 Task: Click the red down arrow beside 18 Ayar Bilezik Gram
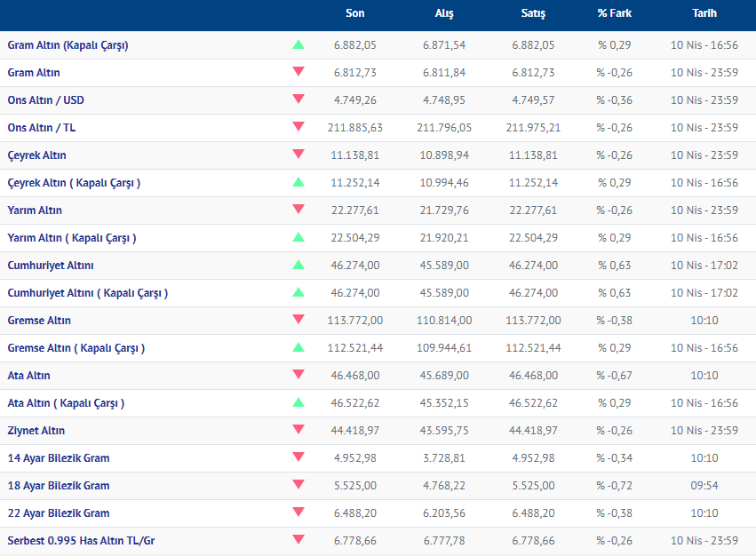(298, 485)
